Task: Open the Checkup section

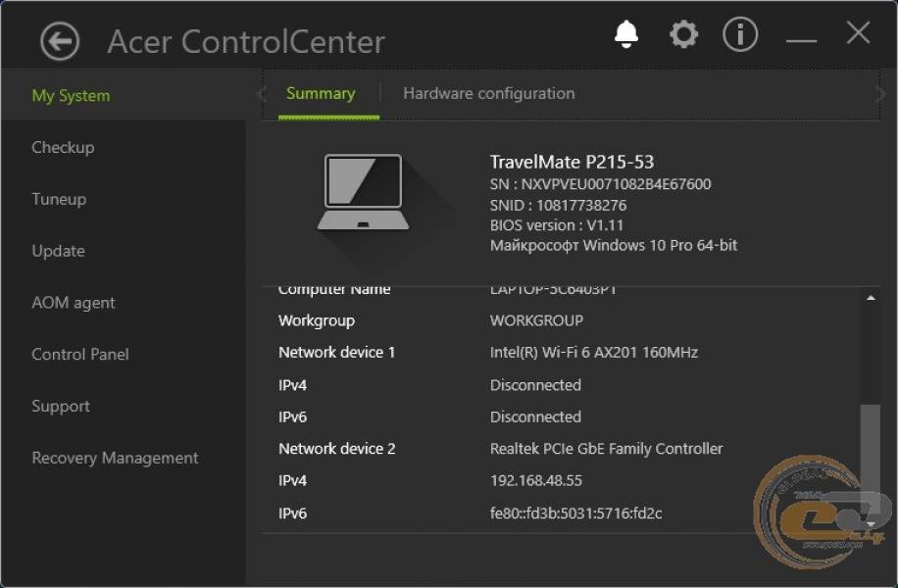Action: (63, 147)
